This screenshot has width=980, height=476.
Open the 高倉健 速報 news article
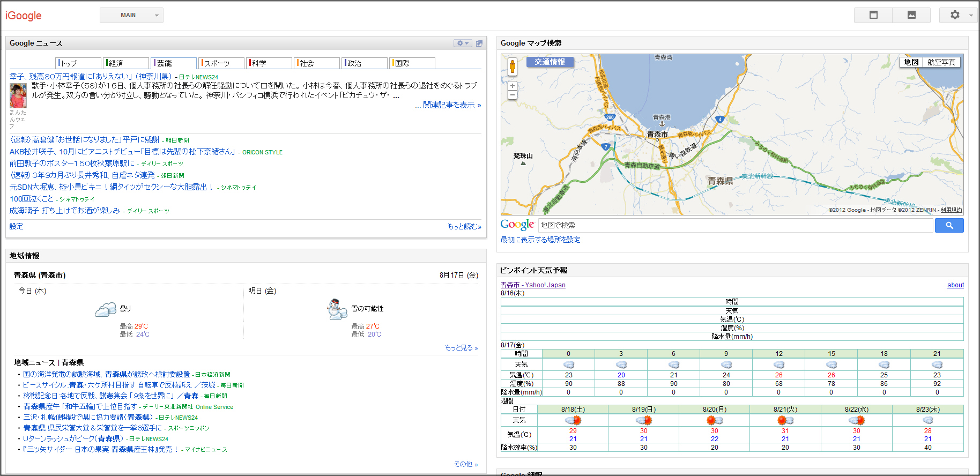point(84,140)
